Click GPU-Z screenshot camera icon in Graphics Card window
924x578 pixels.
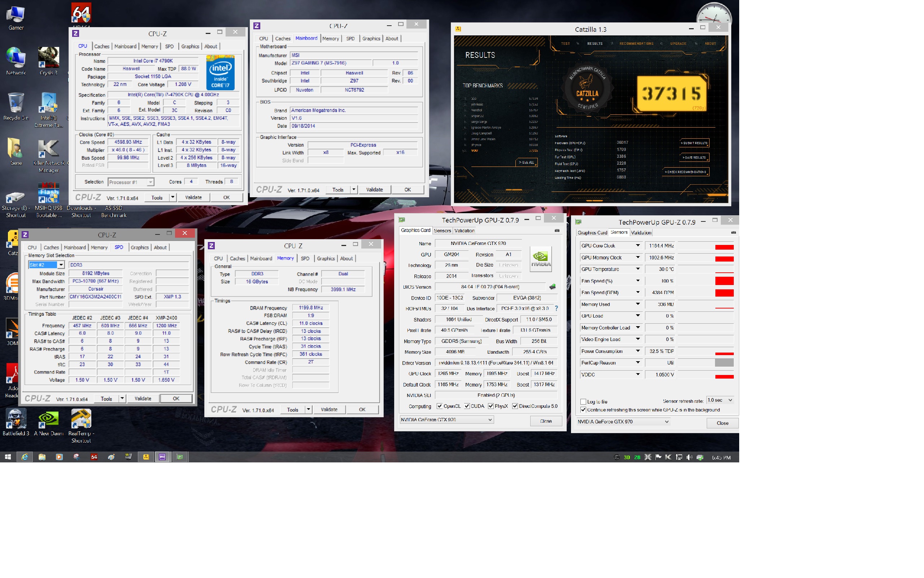pyautogui.click(x=557, y=230)
